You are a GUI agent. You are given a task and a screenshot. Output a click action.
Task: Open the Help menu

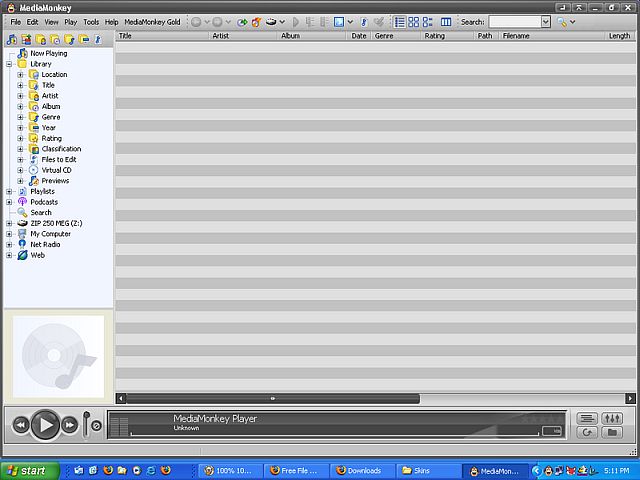(x=111, y=22)
